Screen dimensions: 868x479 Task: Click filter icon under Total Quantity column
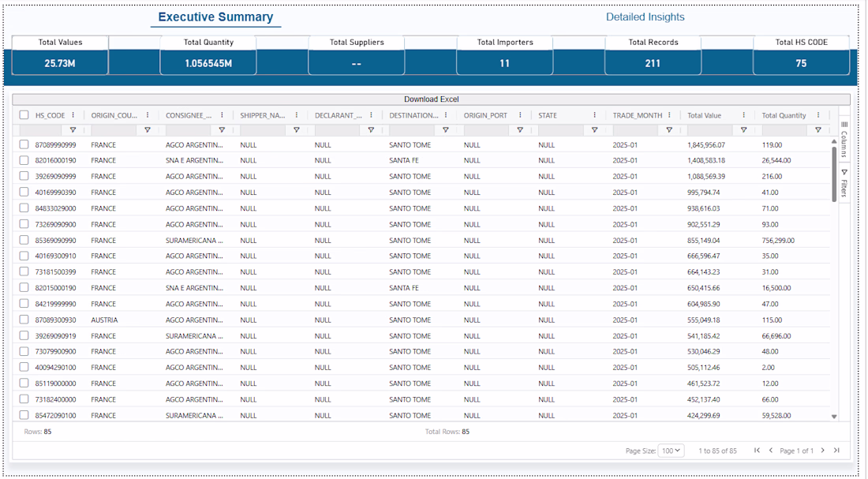[817, 129]
